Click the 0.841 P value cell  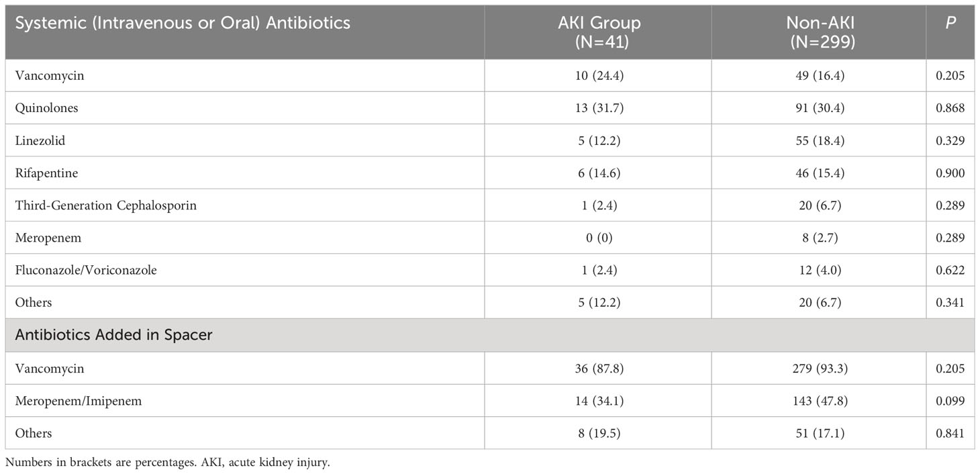[x=951, y=433]
